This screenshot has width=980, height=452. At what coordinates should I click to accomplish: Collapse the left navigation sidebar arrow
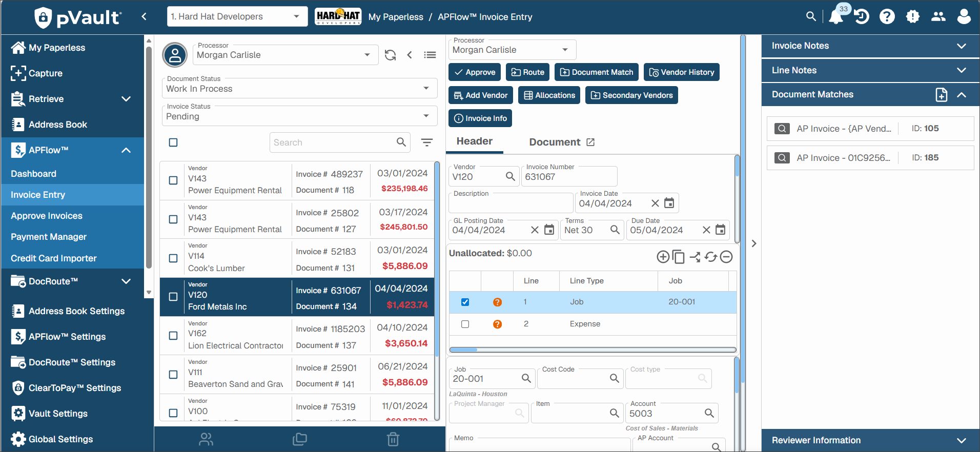[x=144, y=16]
